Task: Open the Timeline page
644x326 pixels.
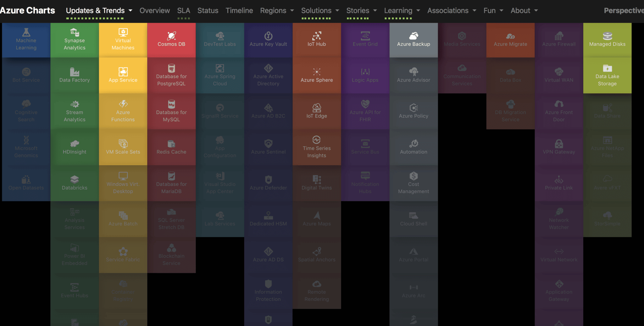Action: tap(239, 11)
